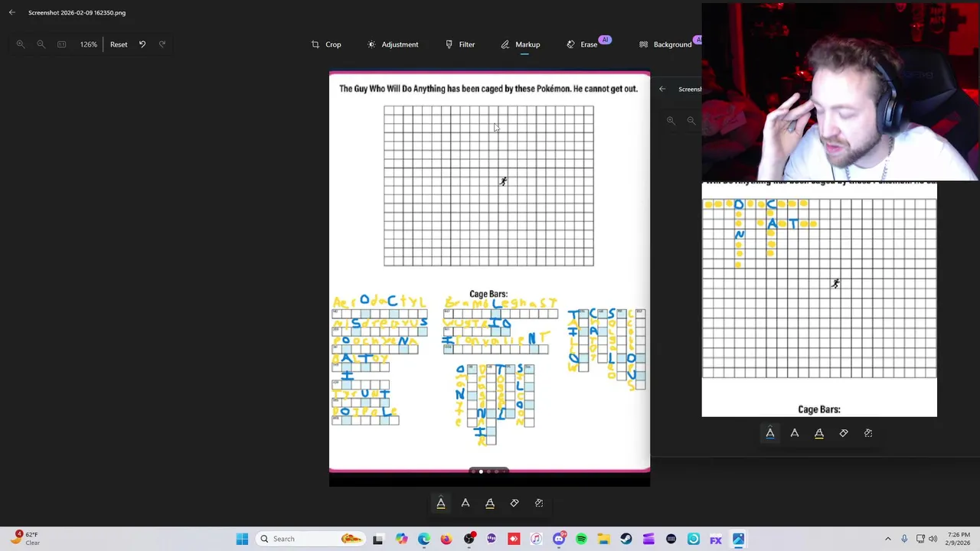Select the pencil tool in main markup bar

click(465, 503)
